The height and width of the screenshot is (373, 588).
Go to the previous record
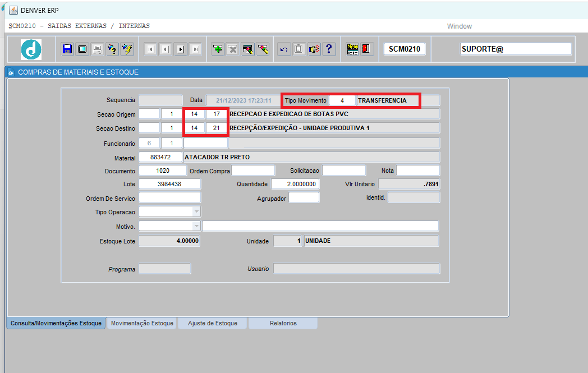pyautogui.click(x=166, y=49)
